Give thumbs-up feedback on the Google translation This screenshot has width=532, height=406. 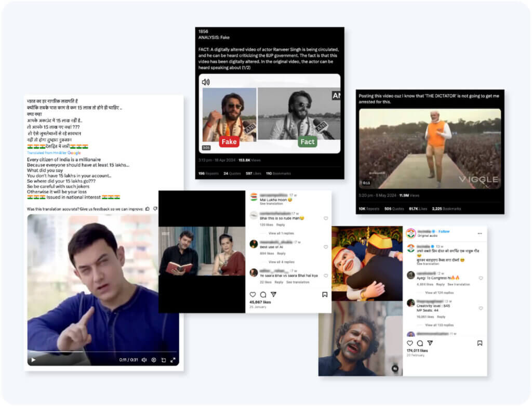click(x=147, y=207)
